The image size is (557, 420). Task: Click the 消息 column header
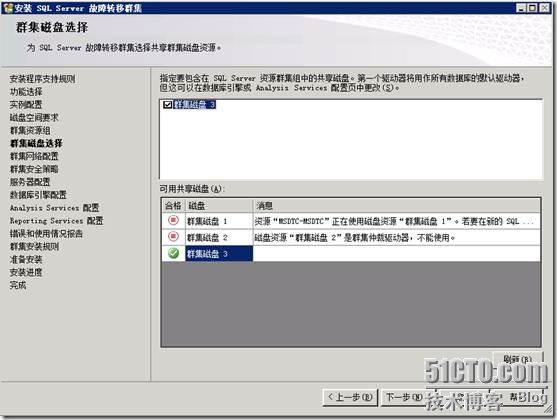397,205
